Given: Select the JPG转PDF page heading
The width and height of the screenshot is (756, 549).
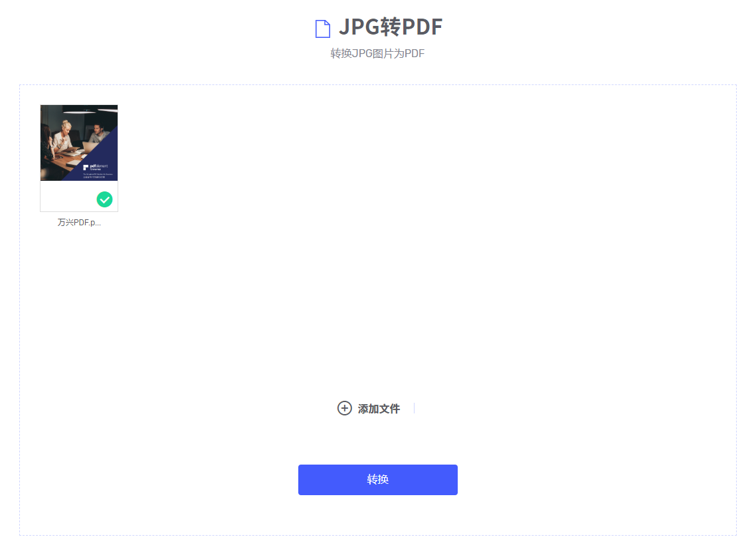Looking at the screenshot, I should [389, 28].
